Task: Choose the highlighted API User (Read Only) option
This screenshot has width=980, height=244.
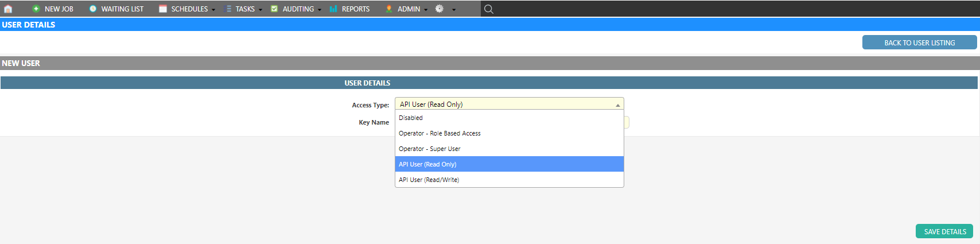Action: (427, 164)
